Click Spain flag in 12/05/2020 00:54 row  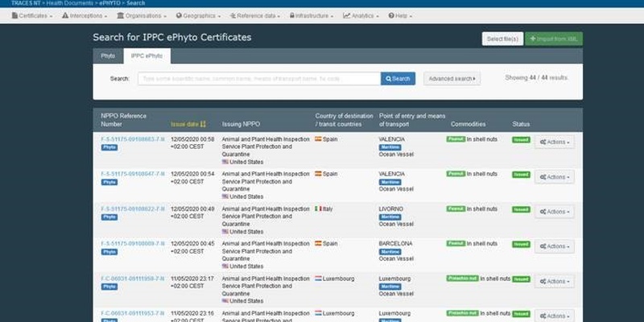click(318, 174)
